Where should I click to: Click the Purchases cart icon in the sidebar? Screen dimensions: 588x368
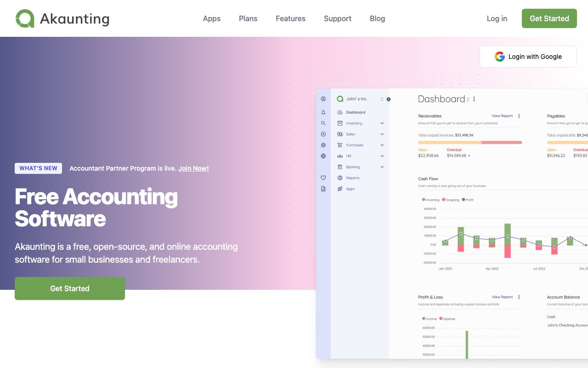[340, 145]
